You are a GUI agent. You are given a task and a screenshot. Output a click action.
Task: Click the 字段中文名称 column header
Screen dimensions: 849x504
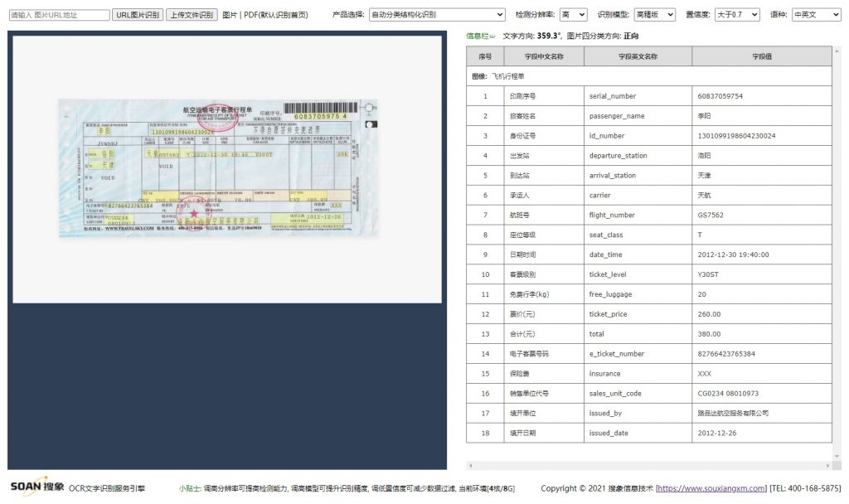[x=544, y=56]
